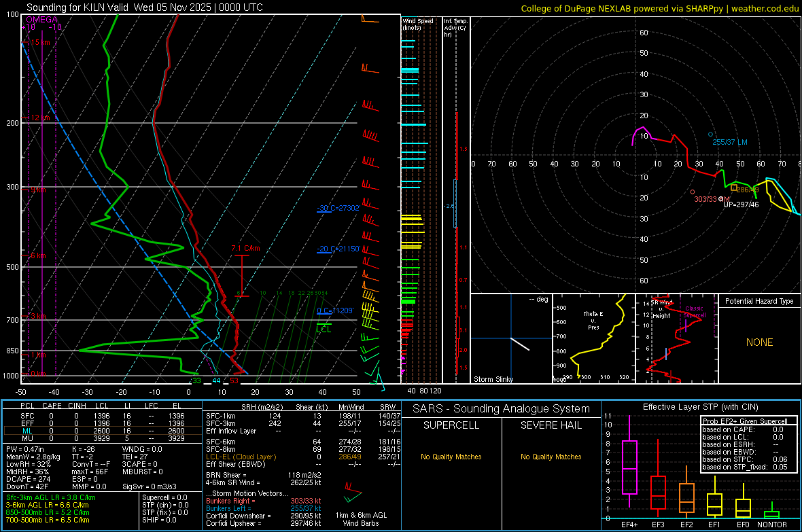802x532 pixels.
Task: Select the highlighted ML parcel row
Action: point(103,431)
